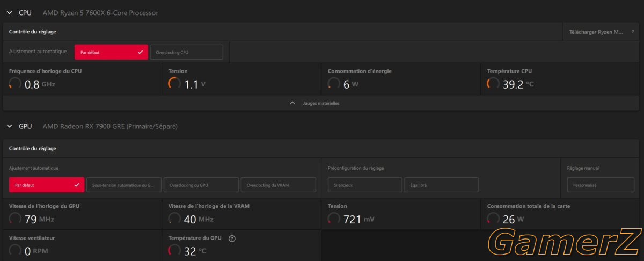Click the GPU clock speed gauge icon
This screenshot has height=261, width=644.
[x=16, y=219]
